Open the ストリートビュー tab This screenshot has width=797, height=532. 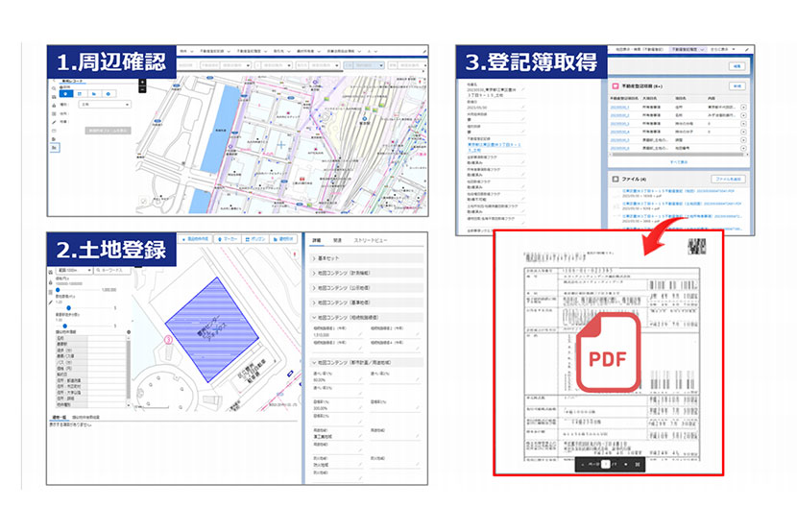click(x=371, y=240)
